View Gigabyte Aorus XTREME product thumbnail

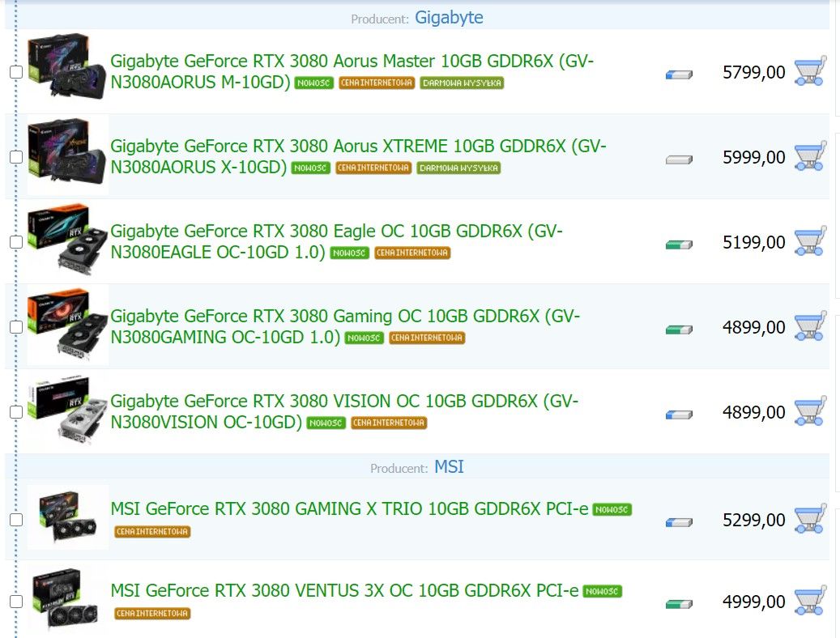point(67,155)
